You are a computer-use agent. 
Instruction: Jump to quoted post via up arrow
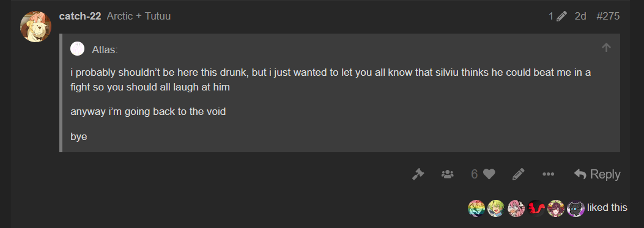pyautogui.click(x=606, y=48)
